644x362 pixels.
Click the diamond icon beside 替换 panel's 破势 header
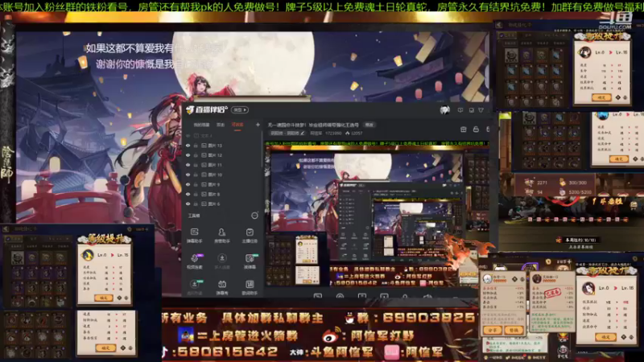point(514,279)
